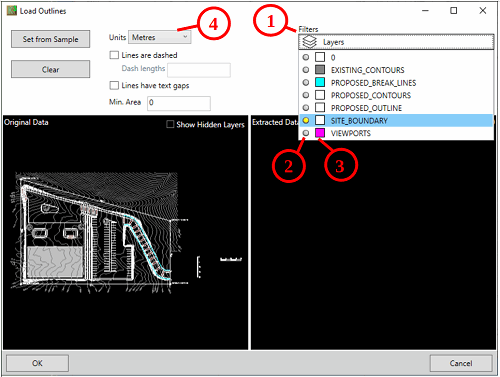Screen dimensions: 500x377
Task: Click the Layers stack icon in Filters
Action: click(310, 42)
